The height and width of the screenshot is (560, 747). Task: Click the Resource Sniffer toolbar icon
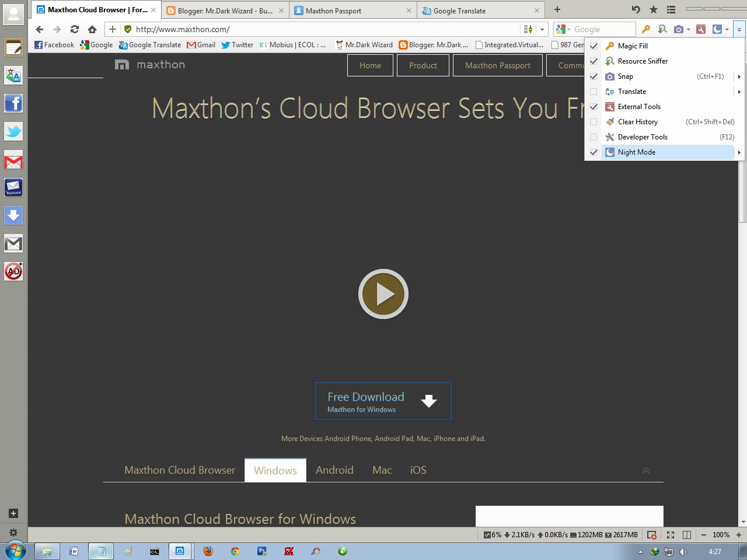(x=662, y=29)
